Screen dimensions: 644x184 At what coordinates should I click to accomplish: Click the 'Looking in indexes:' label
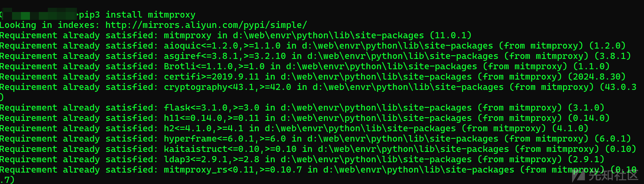[50, 25]
